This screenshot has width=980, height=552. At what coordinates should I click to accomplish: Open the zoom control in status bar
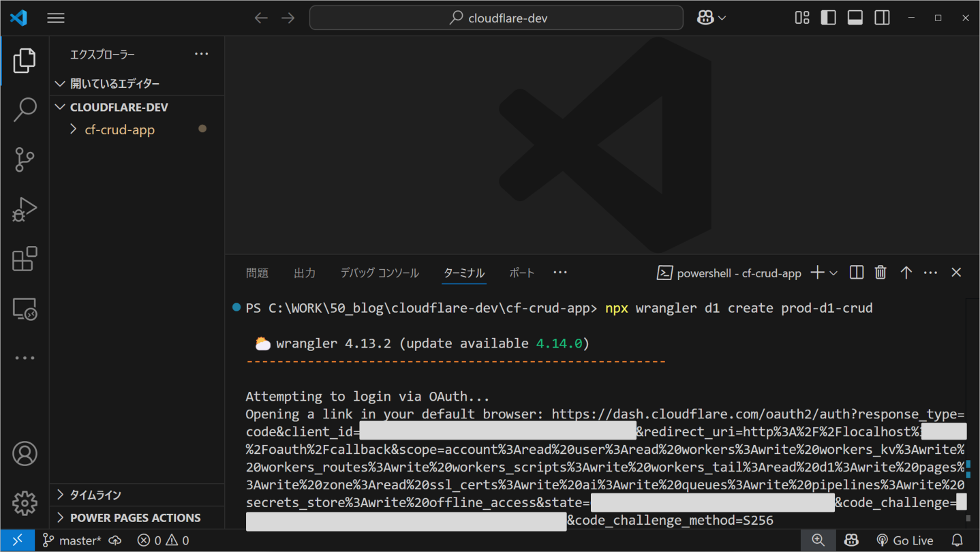(x=818, y=540)
